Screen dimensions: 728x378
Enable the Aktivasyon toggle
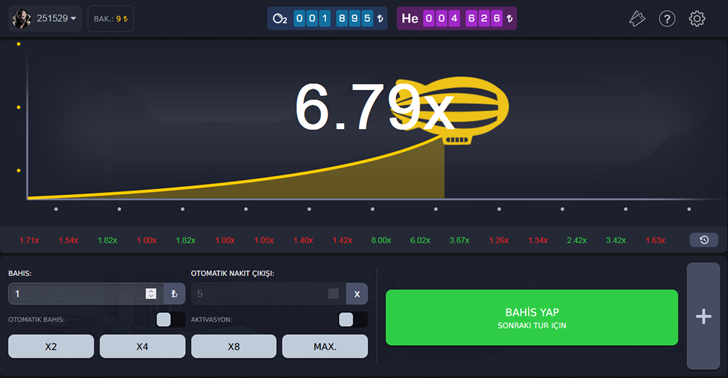pos(353,319)
